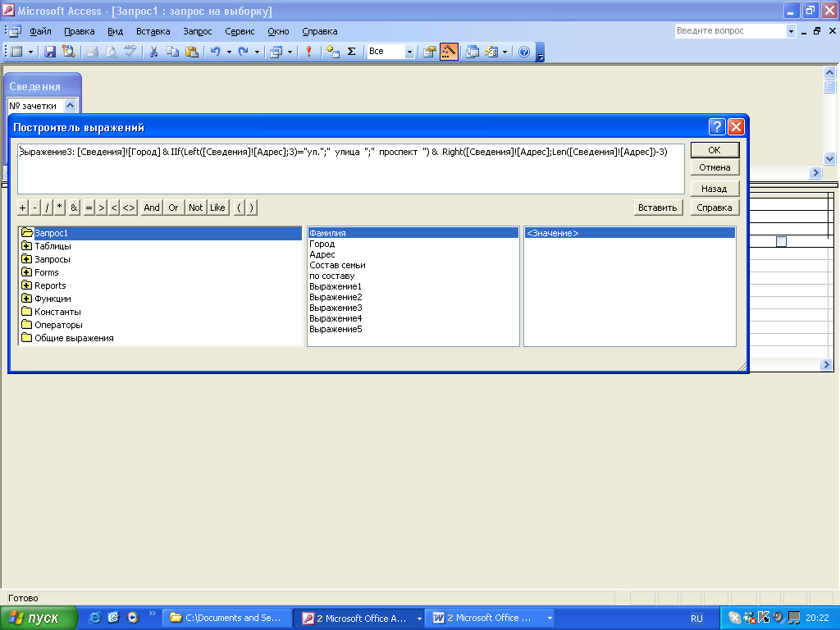
Task: Expand the Запросы folder
Action: click(26, 258)
